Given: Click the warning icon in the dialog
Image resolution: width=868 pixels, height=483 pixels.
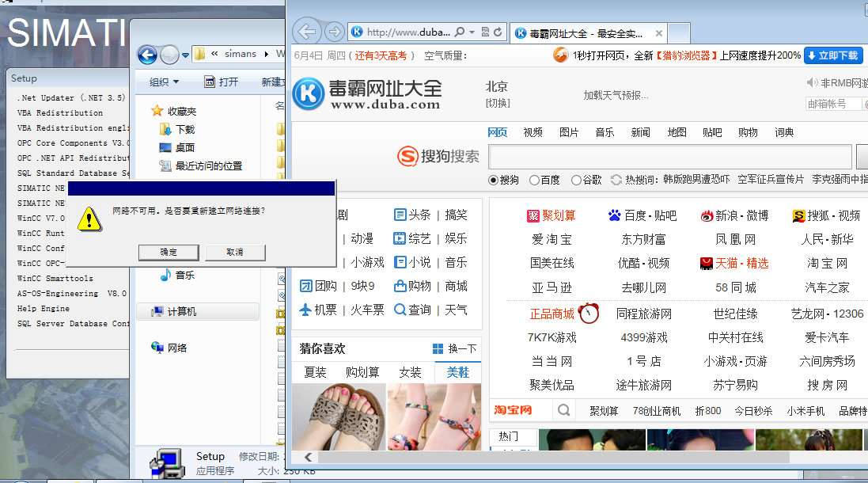Looking at the screenshot, I should click(x=89, y=219).
